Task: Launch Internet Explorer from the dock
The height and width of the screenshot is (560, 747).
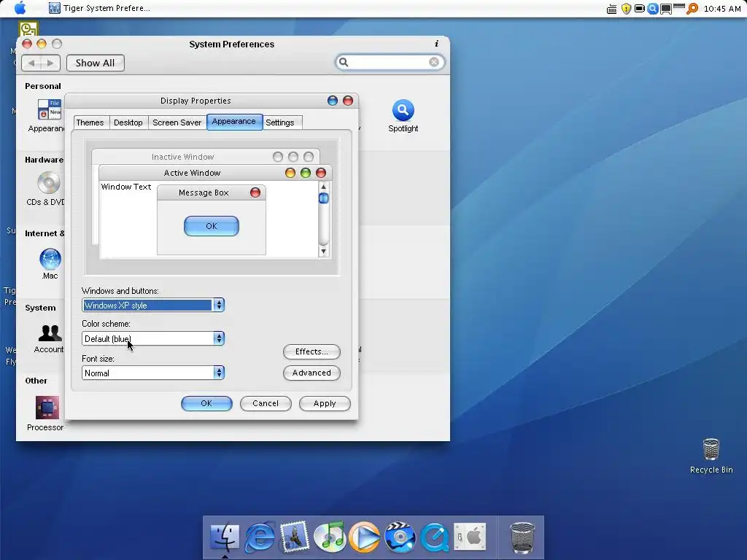Action: [x=260, y=537]
